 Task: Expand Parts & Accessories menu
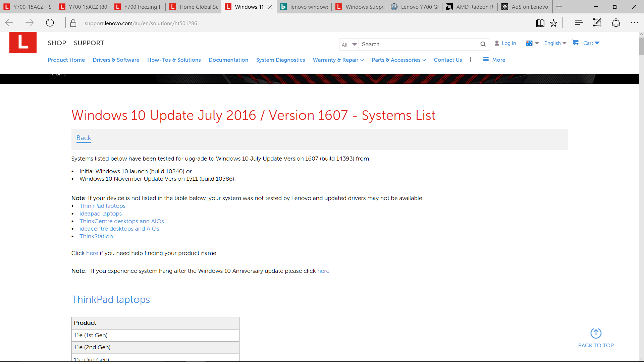click(399, 60)
